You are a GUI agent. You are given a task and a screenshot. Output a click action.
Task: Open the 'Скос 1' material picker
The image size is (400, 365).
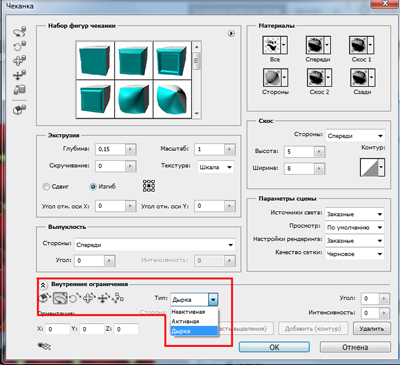[x=361, y=45]
